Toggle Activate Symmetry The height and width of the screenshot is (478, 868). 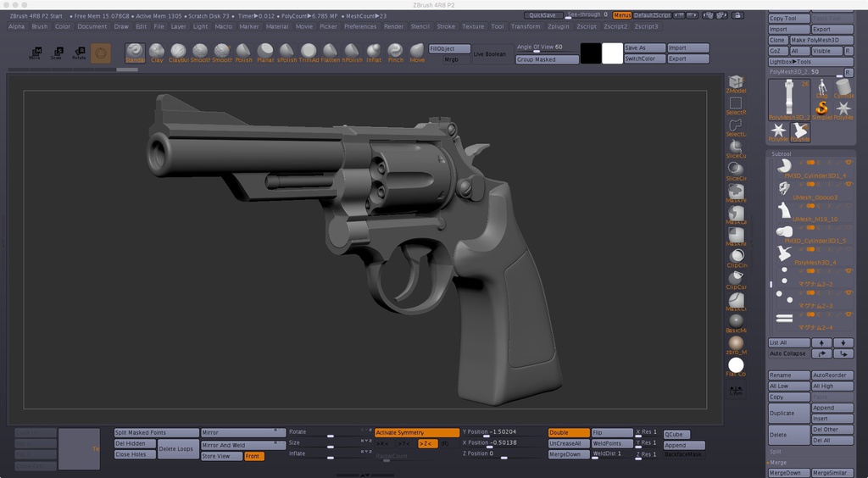417,432
